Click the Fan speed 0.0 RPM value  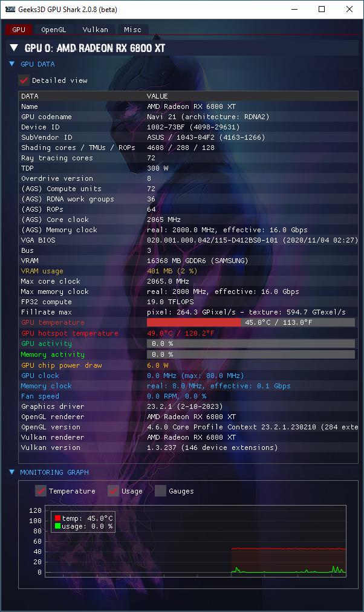177,396
